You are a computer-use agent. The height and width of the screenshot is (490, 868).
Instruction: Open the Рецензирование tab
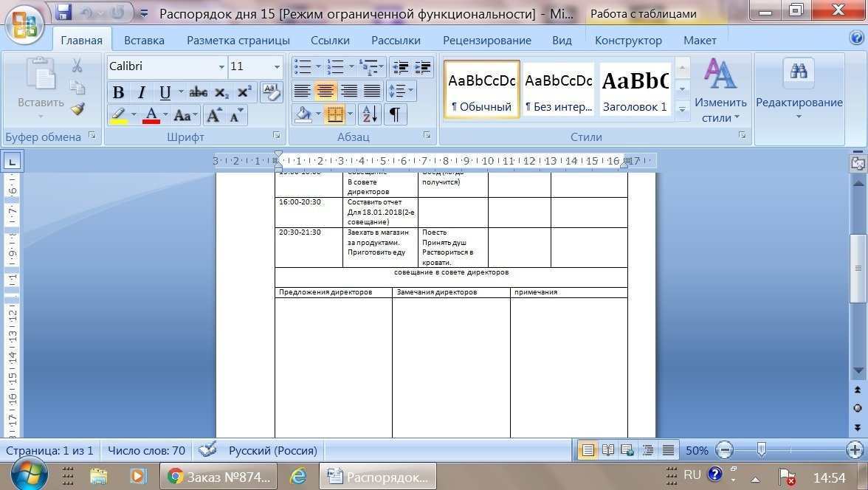(486, 41)
